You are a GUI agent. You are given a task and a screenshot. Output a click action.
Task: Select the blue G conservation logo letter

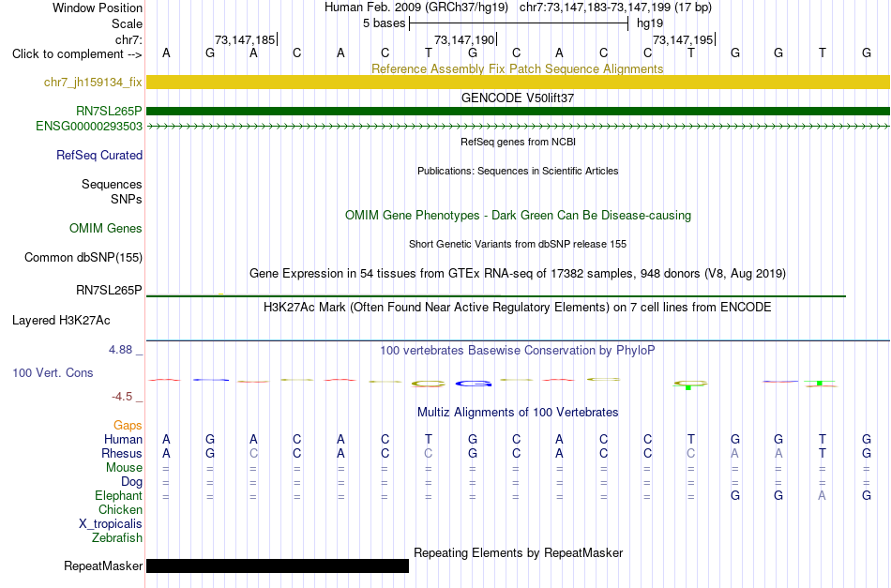473,384
